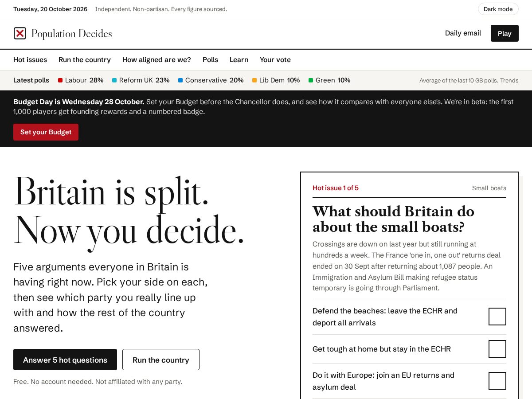Check 'Defend the beaches: leave the ECHR' option
Screen dimensions: 532x399
[497, 317]
